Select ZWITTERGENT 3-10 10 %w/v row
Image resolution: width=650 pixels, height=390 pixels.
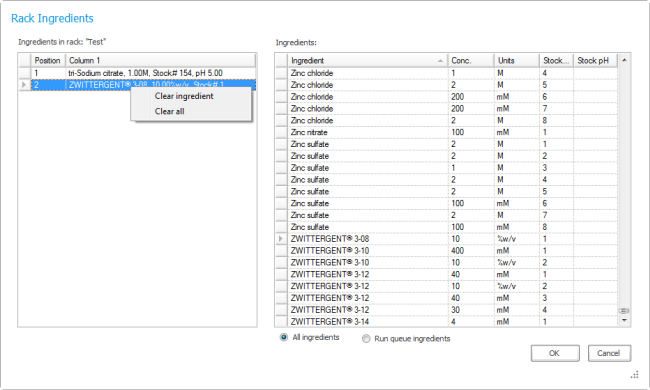[447, 263]
